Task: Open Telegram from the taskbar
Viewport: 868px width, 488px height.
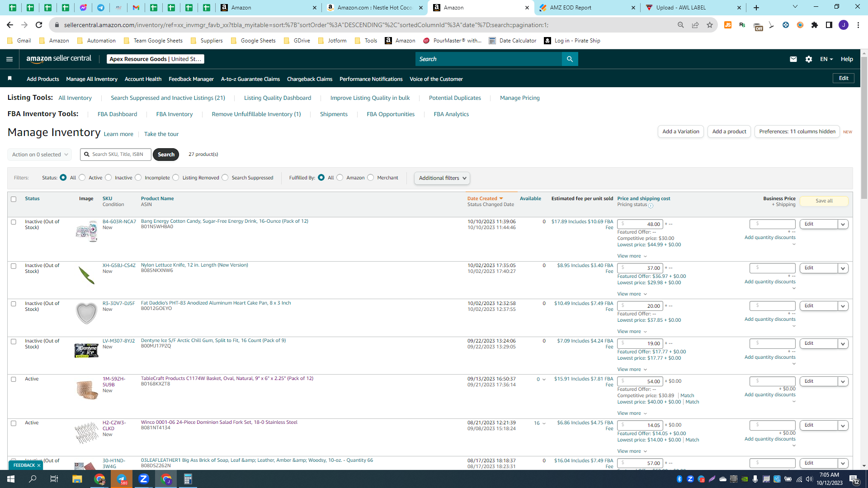Action: pyautogui.click(x=122, y=479)
